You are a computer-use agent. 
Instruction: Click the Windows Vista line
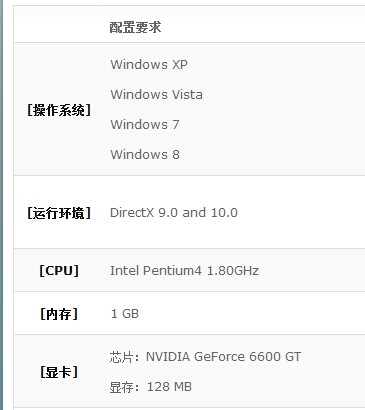coord(156,94)
